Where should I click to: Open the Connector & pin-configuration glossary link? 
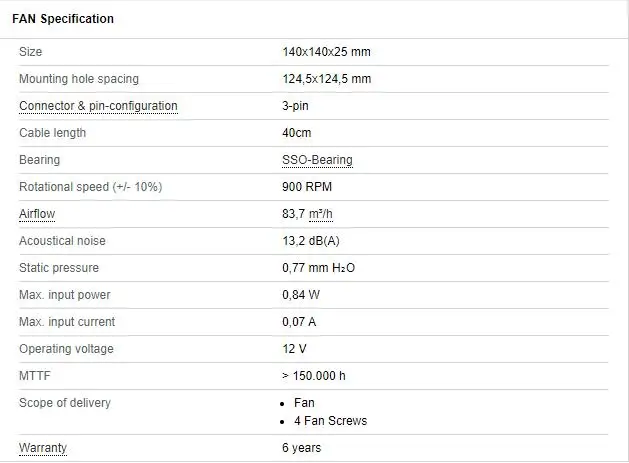[98, 106]
